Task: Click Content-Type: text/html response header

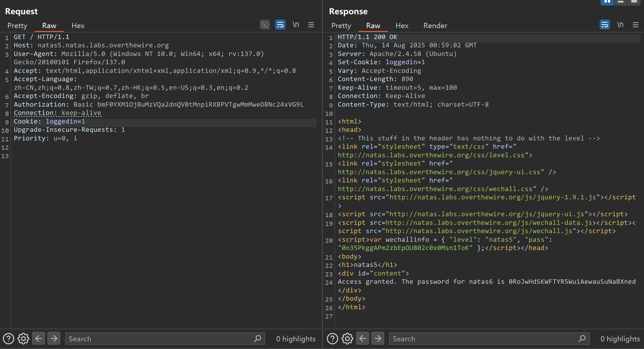Action: (x=413, y=105)
